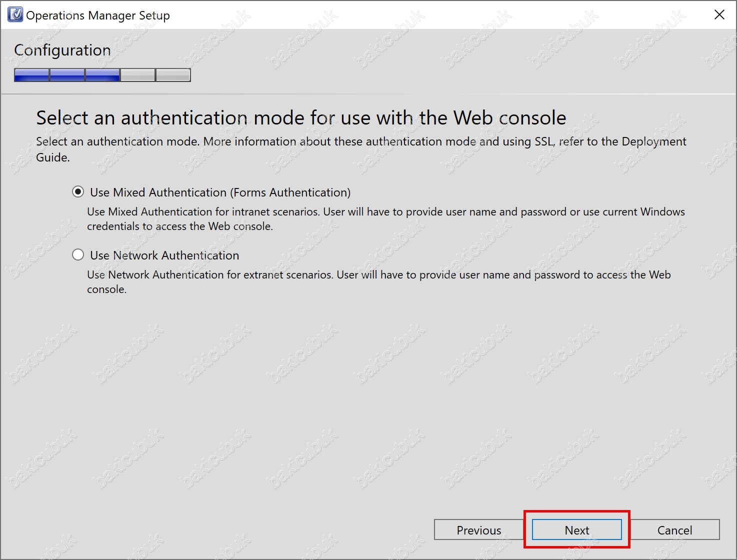Click the 'Use Network Authentication' label text
Screen dimensions: 737x560
164,255
